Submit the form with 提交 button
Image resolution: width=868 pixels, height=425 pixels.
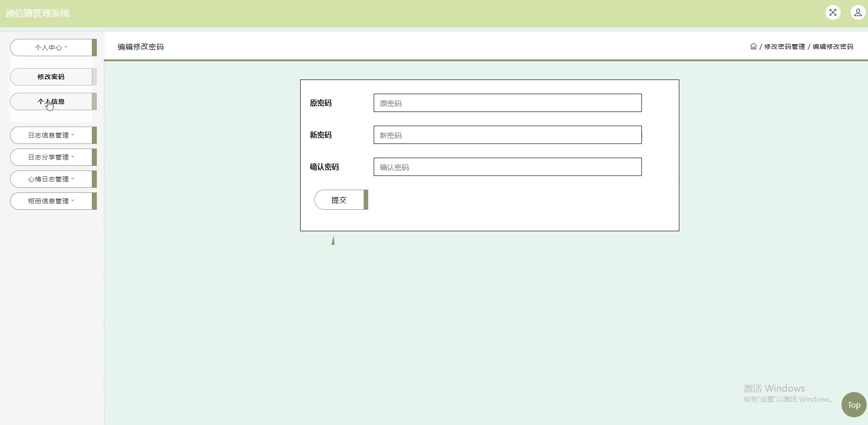[341, 200]
